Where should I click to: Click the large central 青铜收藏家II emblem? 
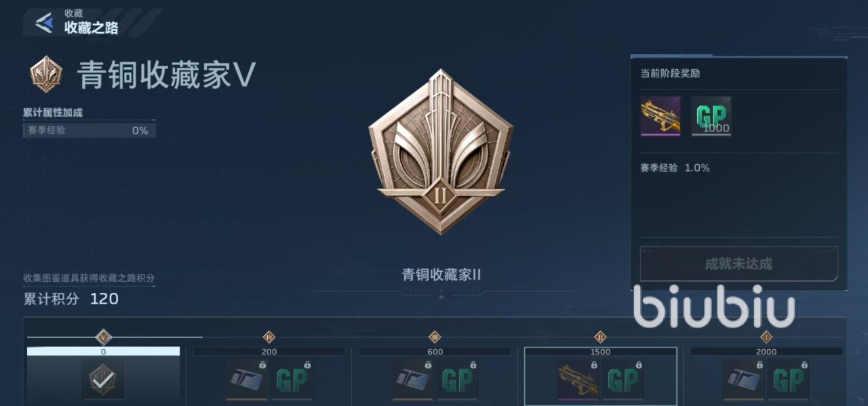tap(441, 152)
